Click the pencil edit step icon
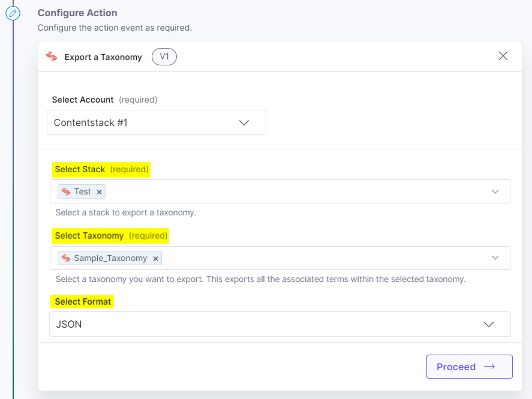The height and width of the screenshot is (399, 532). (13, 13)
